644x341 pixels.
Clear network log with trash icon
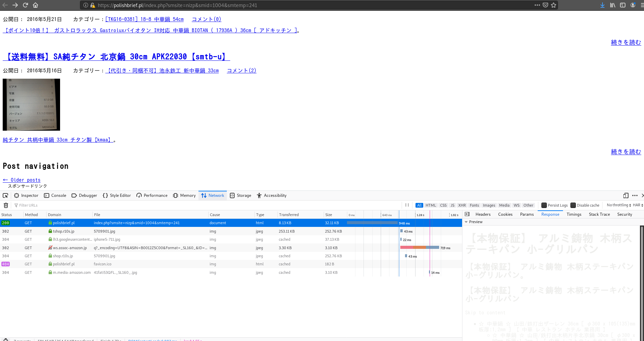tap(6, 205)
